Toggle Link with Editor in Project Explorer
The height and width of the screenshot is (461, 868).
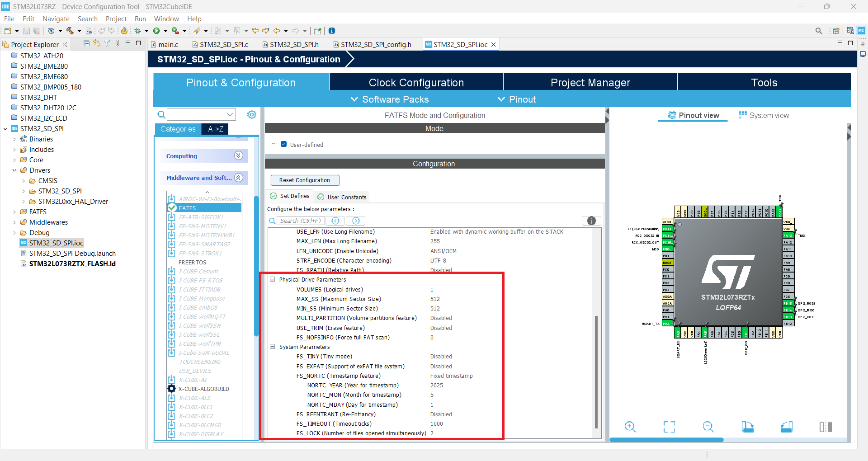[x=97, y=43]
